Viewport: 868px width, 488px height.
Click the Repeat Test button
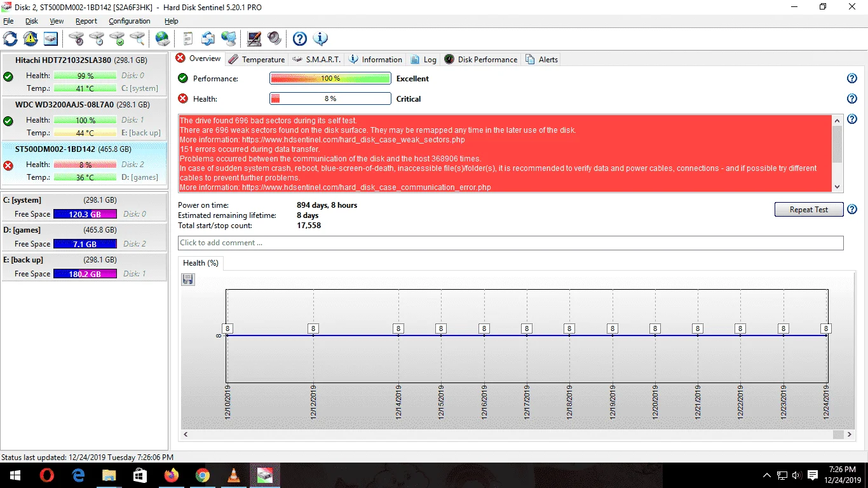pyautogui.click(x=809, y=210)
